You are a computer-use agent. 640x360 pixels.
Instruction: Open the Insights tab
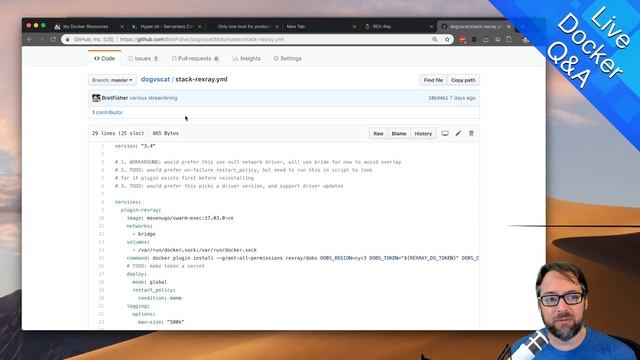pos(247,58)
